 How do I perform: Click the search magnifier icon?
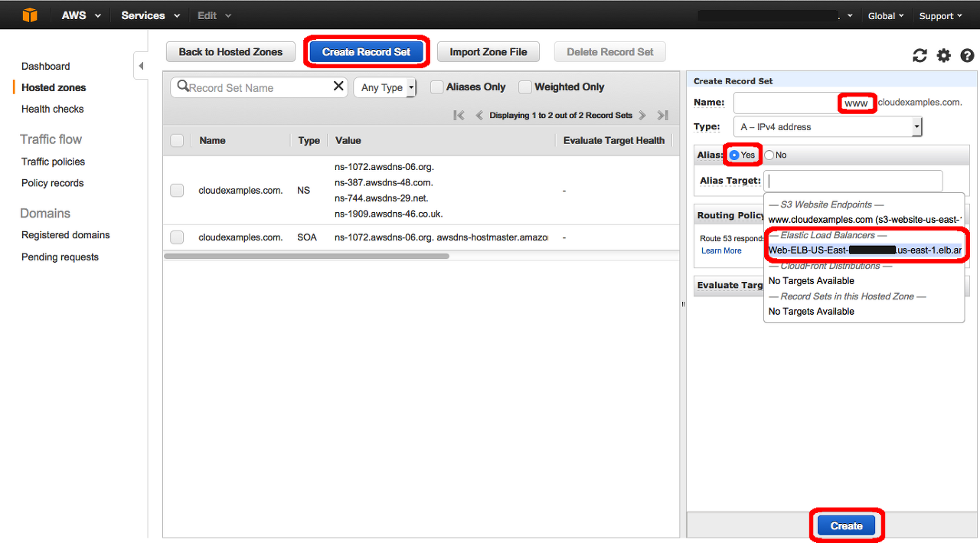click(x=182, y=87)
